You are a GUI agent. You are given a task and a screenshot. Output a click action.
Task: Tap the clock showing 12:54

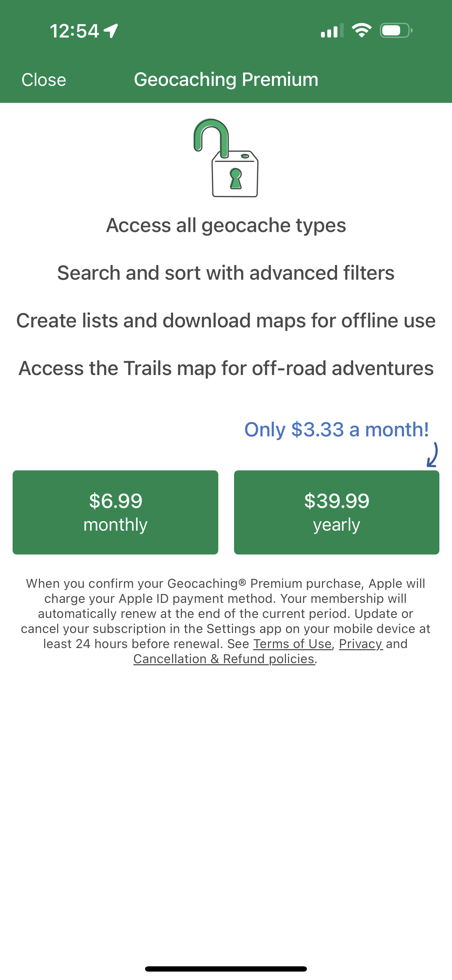(x=74, y=31)
